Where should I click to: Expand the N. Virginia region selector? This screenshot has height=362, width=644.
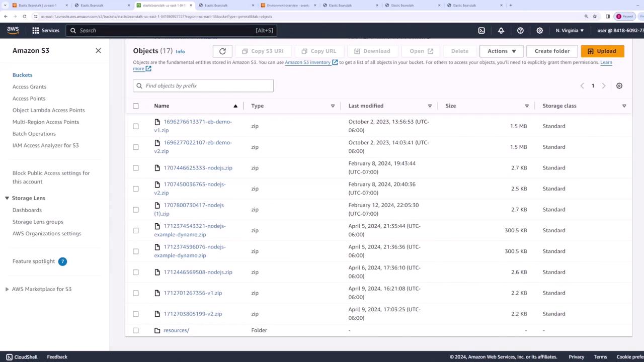tap(570, 30)
